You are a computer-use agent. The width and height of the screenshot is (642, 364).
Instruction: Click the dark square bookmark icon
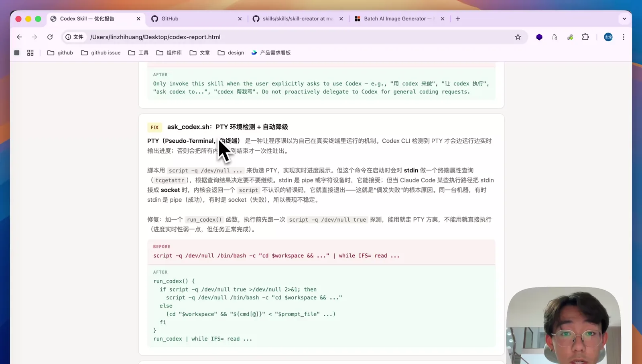(x=17, y=53)
